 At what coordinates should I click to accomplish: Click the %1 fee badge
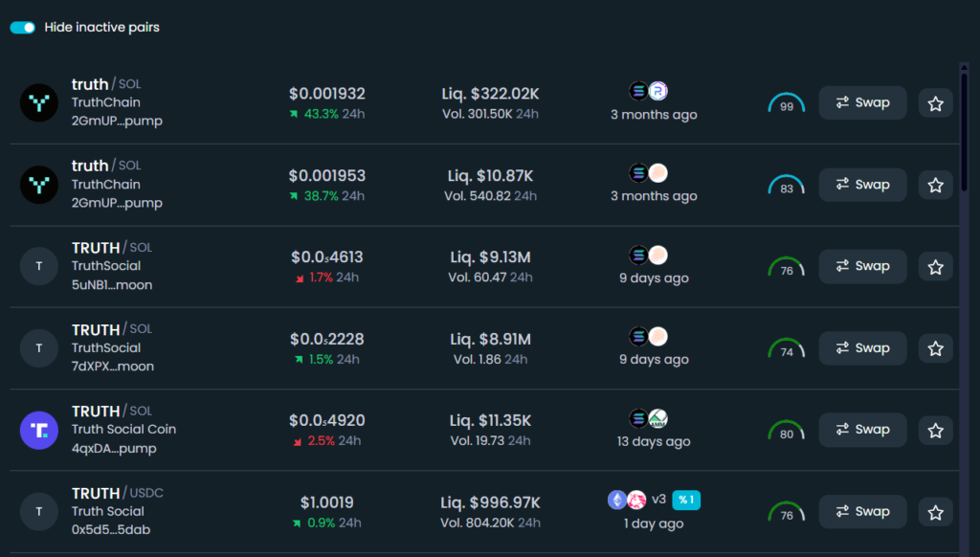coord(686,500)
